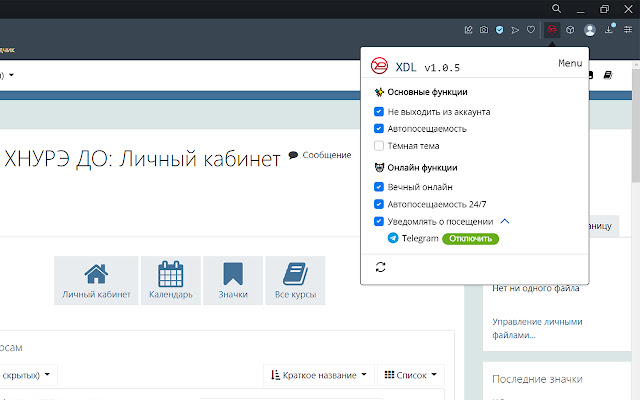This screenshot has height=400, width=640.
Task: Click the refresh icon in XDL popup
Action: pos(380,267)
